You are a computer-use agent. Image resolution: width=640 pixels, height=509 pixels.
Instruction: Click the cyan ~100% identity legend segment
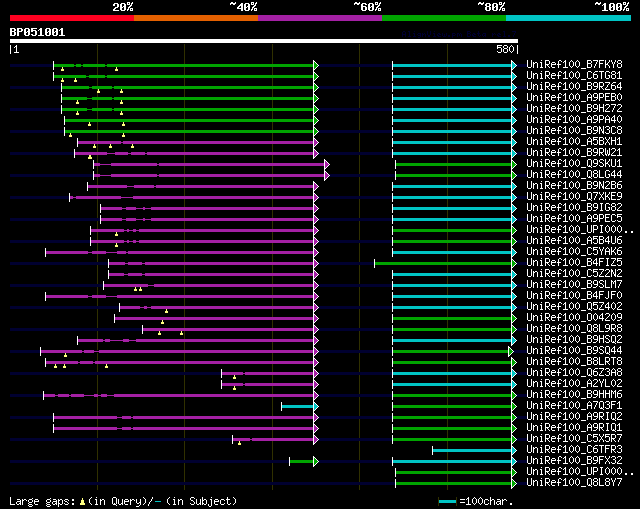[x=569, y=18]
